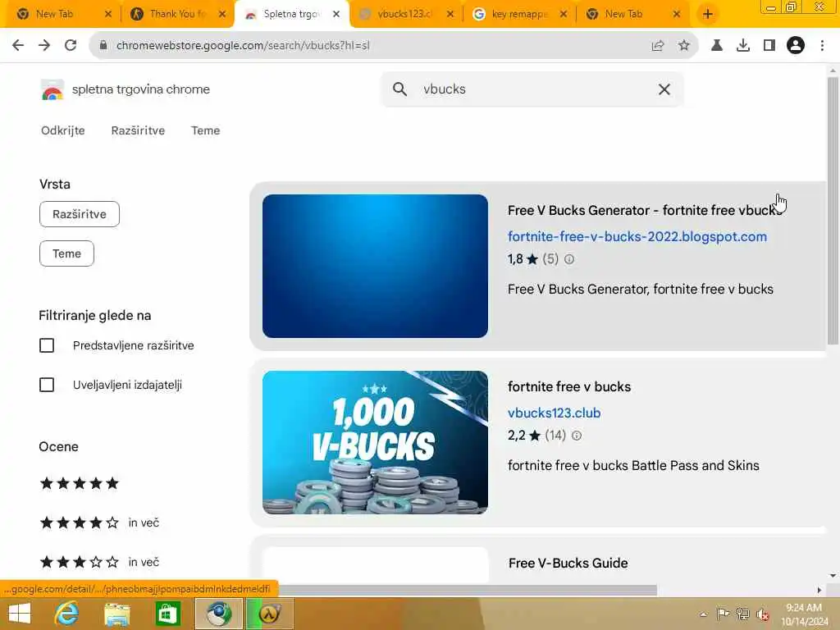Select the Razširitve filter chip under Vrsta
Screen dimensions: 840x630
[x=80, y=214]
